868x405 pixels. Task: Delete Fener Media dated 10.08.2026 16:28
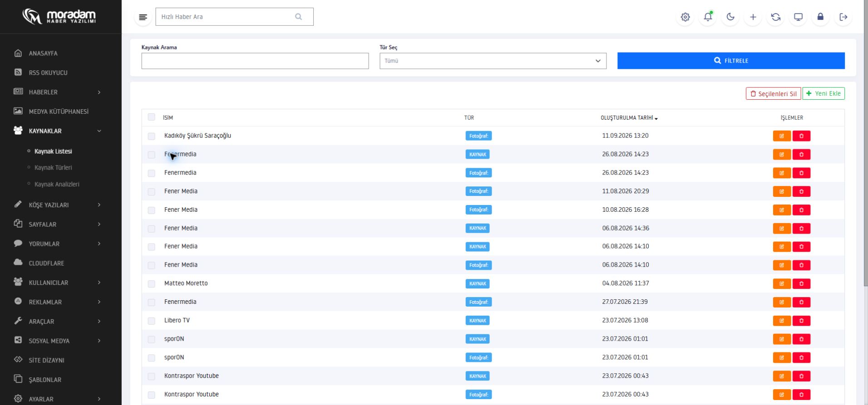click(801, 210)
